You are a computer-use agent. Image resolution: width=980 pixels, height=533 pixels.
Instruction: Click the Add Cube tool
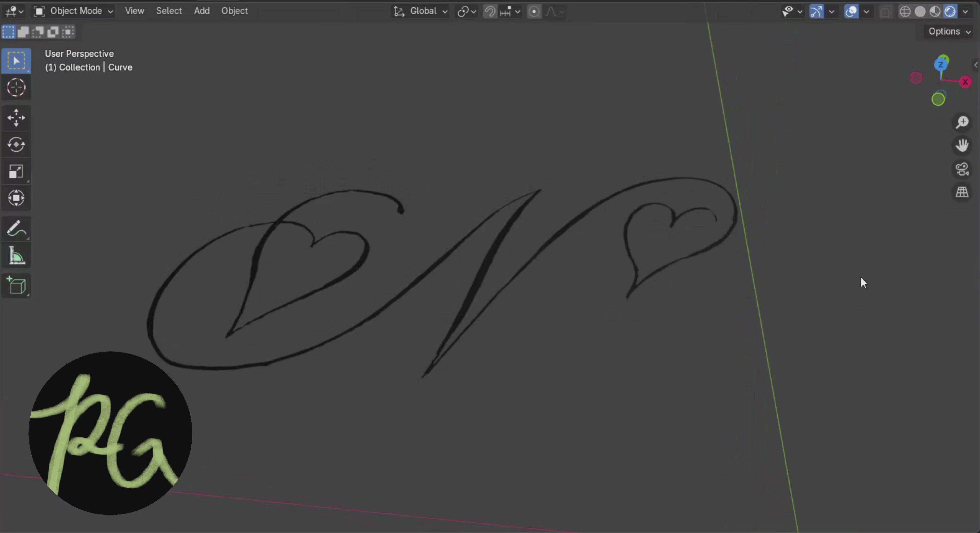click(x=16, y=286)
